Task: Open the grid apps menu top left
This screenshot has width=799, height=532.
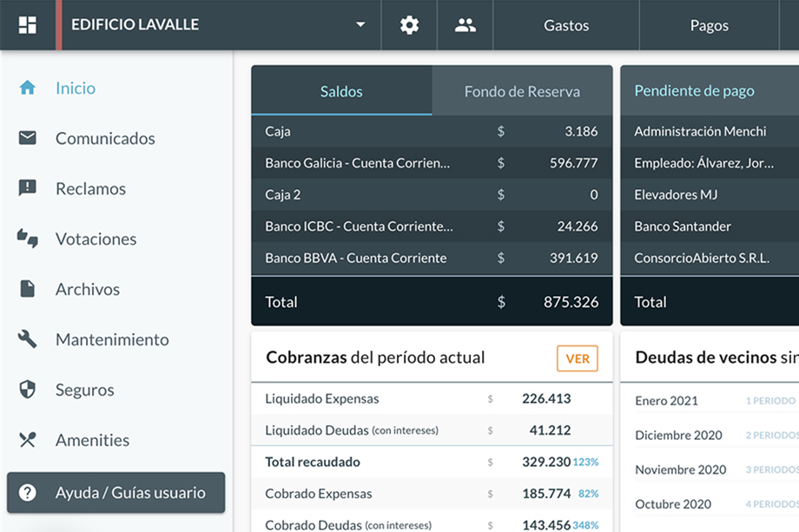Action: 28,25
